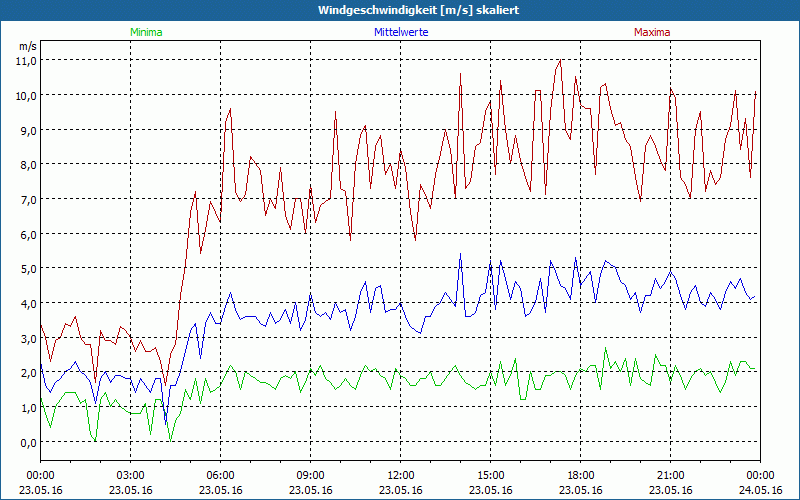Click the 8,0 y-axis value
Screen dimensions: 800x500
point(29,165)
